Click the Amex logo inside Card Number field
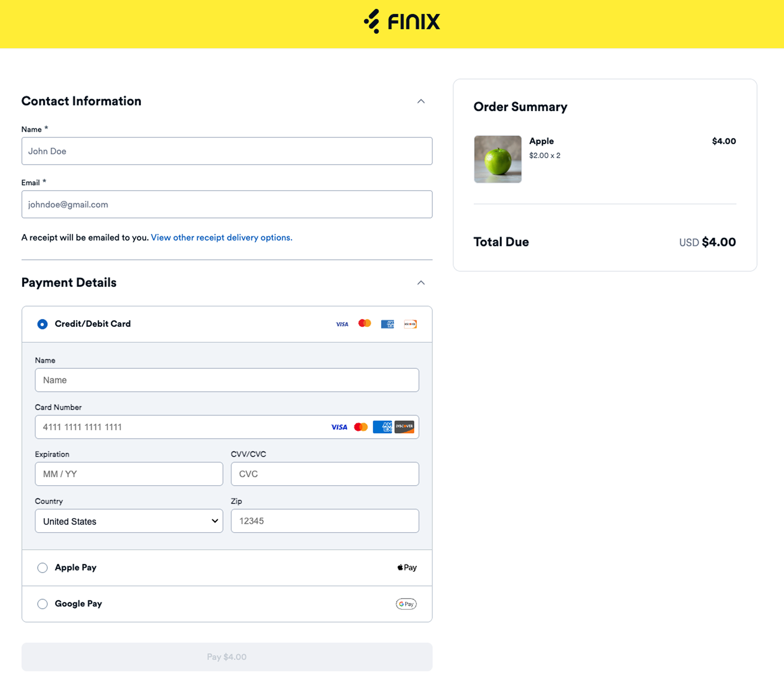The image size is (784, 689). pos(382,427)
